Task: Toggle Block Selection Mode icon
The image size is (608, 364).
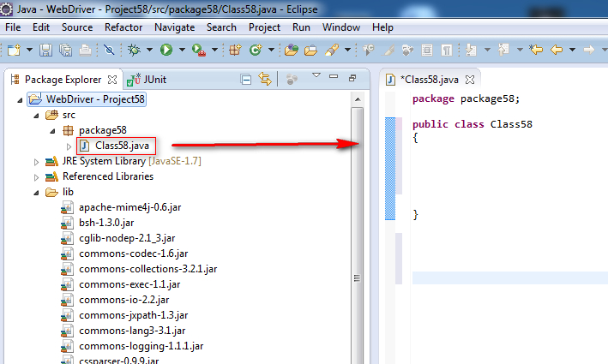Action: (427, 50)
